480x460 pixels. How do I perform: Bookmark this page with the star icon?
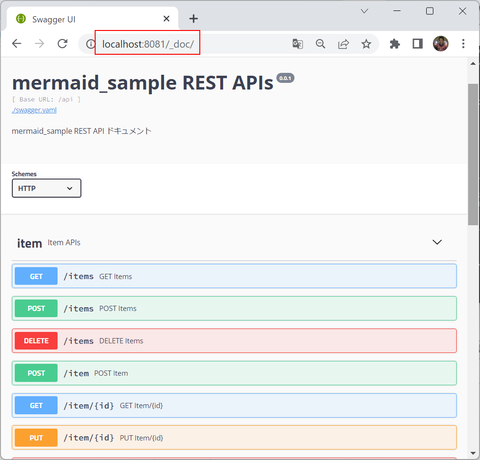coord(366,44)
